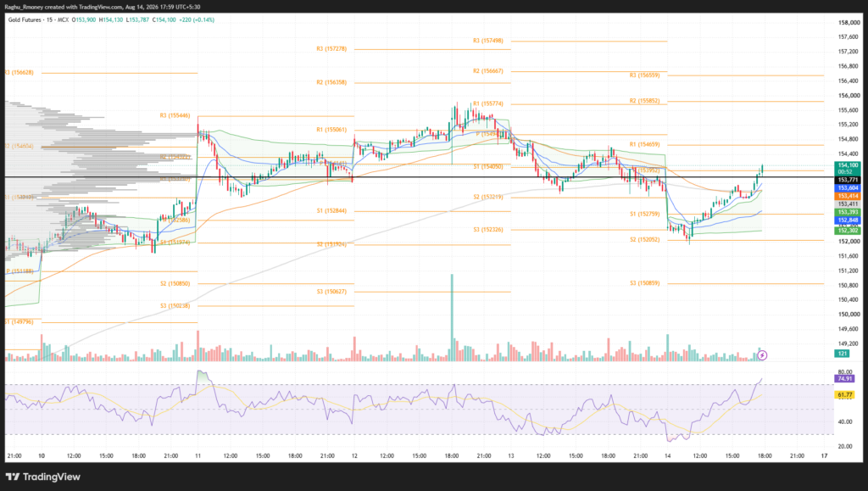Click pivot label S3 (150859)

[x=644, y=283]
